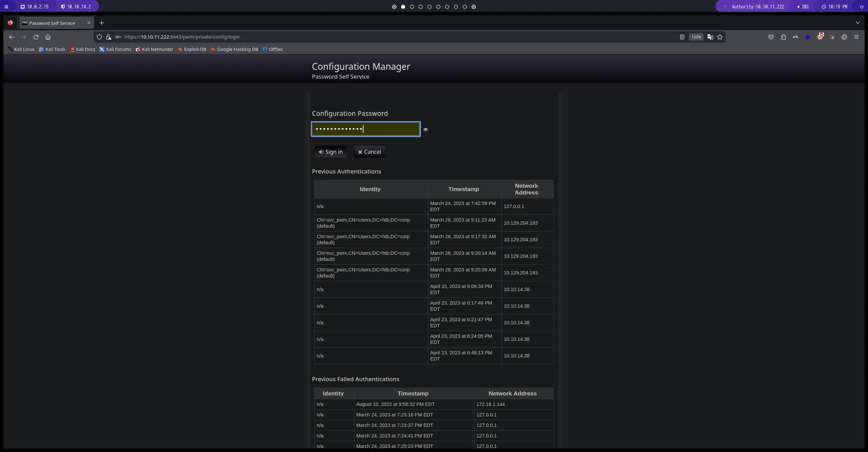The image size is (868, 452).
Task: Select the Password Self Service tab
Action: click(x=52, y=23)
